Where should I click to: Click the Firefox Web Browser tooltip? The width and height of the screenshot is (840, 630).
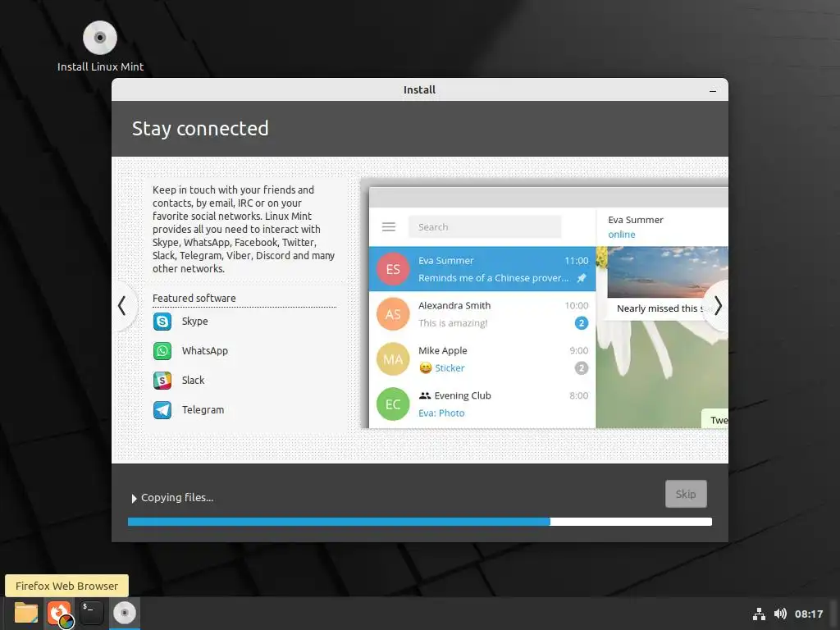click(x=67, y=586)
